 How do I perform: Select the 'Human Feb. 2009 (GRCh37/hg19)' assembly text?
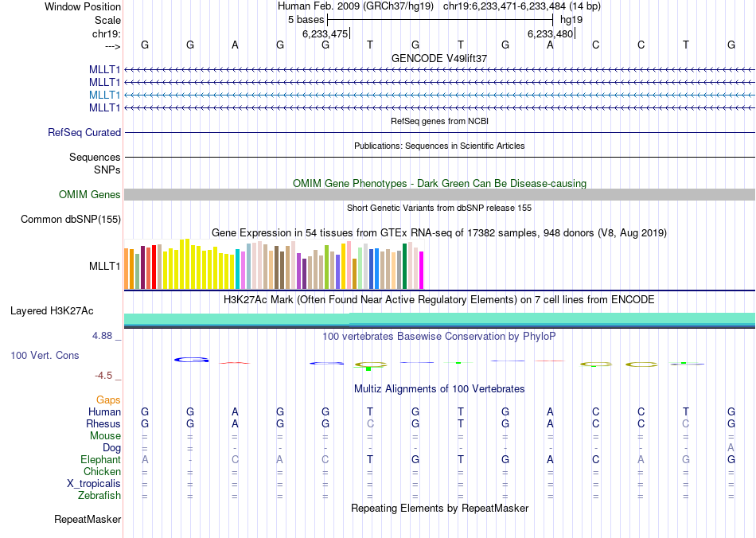(356, 6)
